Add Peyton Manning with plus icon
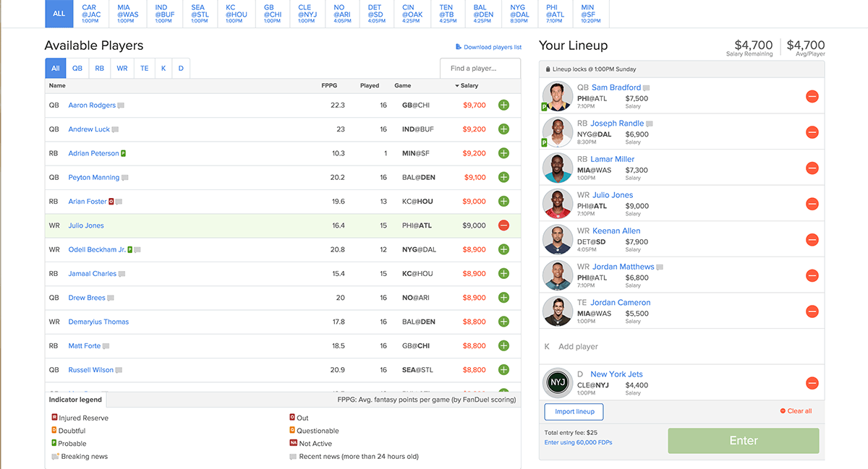This screenshot has height=469, width=868. (x=503, y=177)
